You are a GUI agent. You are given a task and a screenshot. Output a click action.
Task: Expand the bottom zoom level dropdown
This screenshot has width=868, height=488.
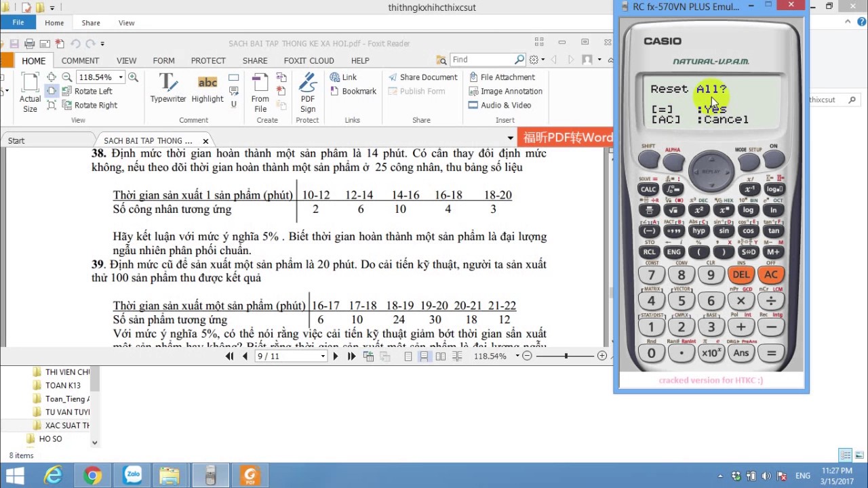(517, 356)
